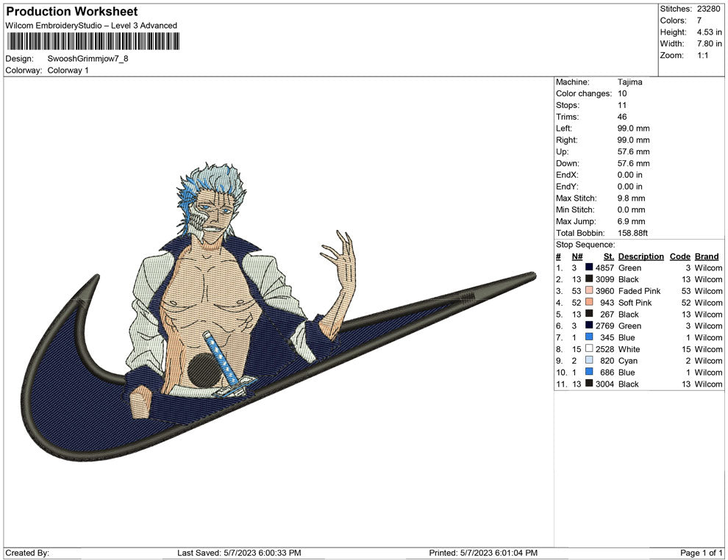Image resolution: width=728 pixels, height=560 pixels.
Task: Click the color swatch for stop 1, Green 4857
Action: [589, 268]
